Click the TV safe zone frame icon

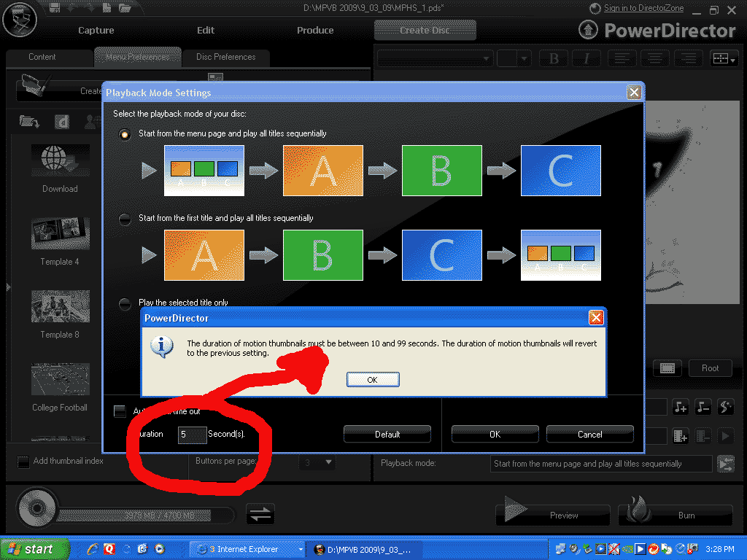[667, 368]
